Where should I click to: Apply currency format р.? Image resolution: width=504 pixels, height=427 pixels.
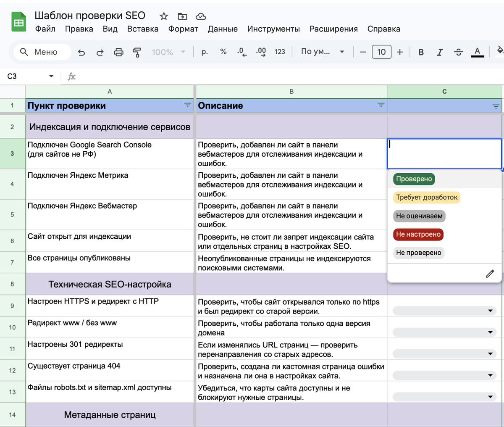point(205,52)
